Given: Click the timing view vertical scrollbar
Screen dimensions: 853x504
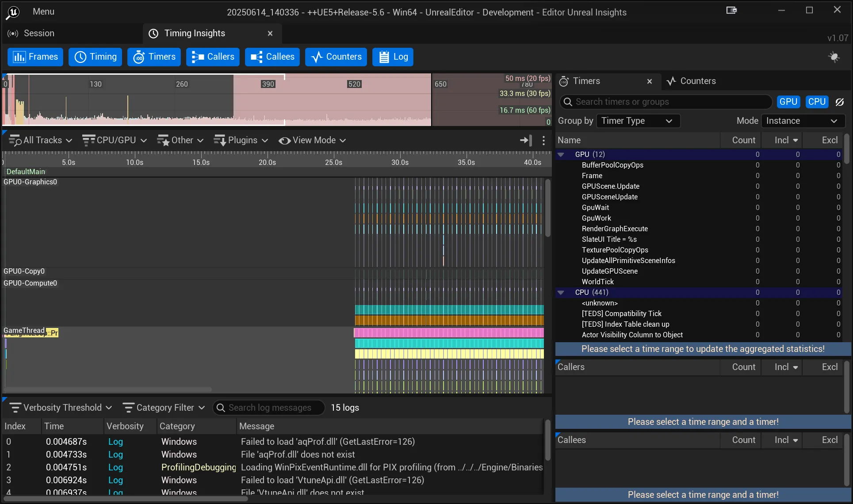Looking at the screenshot, I should click(x=548, y=208).
